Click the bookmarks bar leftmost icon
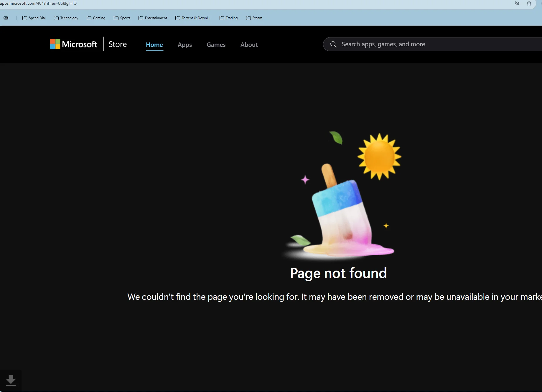 [6, 18]
